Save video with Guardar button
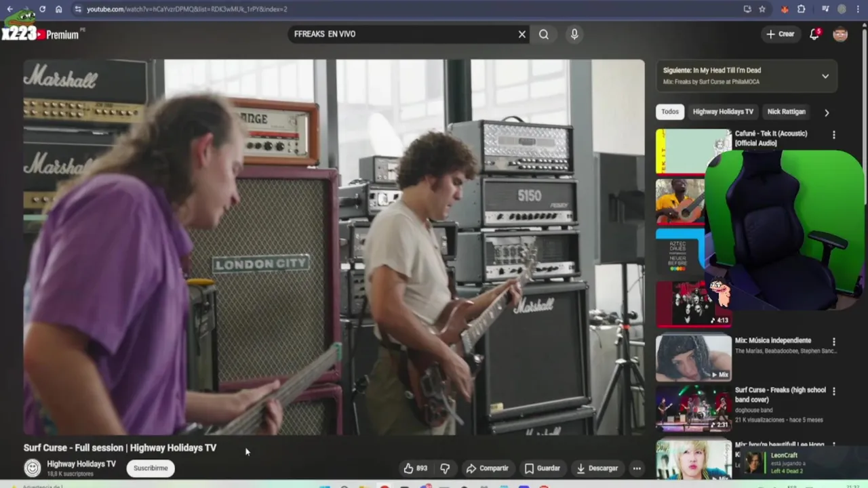This screenshot has height=488, width=868. pos(542,468)
